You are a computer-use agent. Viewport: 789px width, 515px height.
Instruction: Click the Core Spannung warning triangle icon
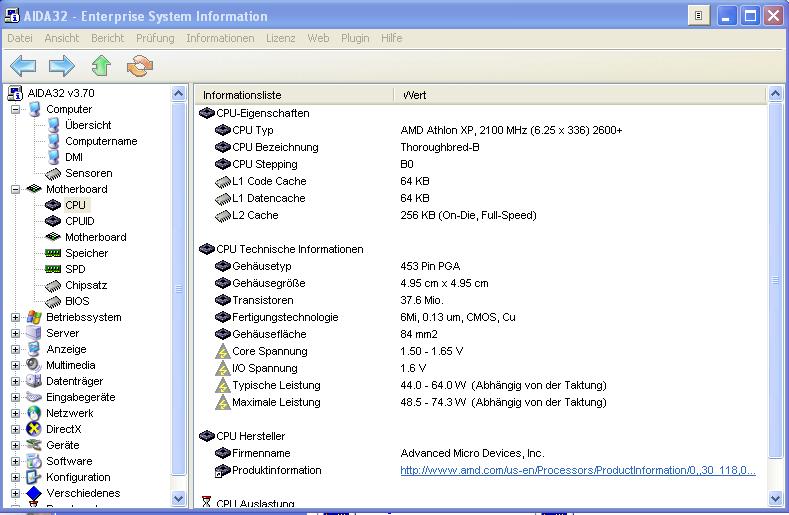(x=223, y=351)
